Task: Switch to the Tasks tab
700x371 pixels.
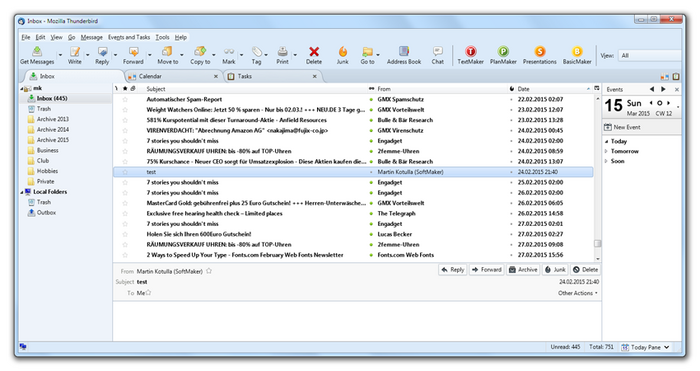Action: 272,76
